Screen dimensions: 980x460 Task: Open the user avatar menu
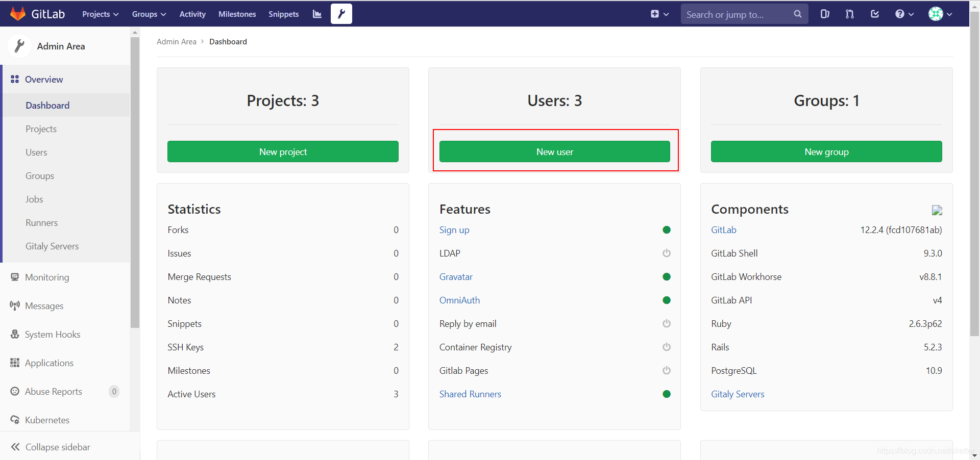pos(940,14)
